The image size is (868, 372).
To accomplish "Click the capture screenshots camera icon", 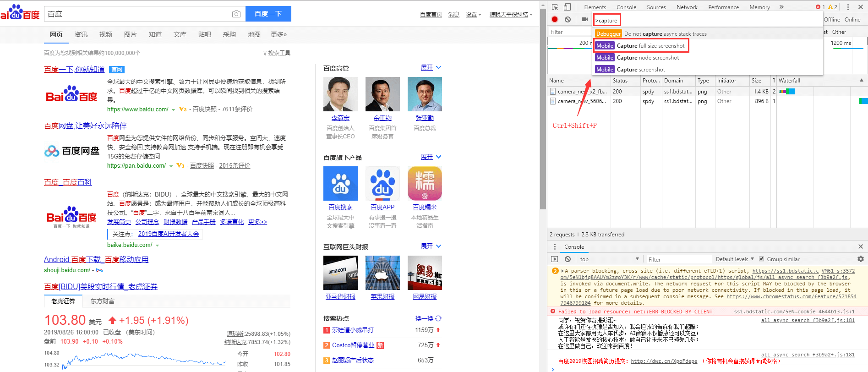I will [x=584, y=19].
